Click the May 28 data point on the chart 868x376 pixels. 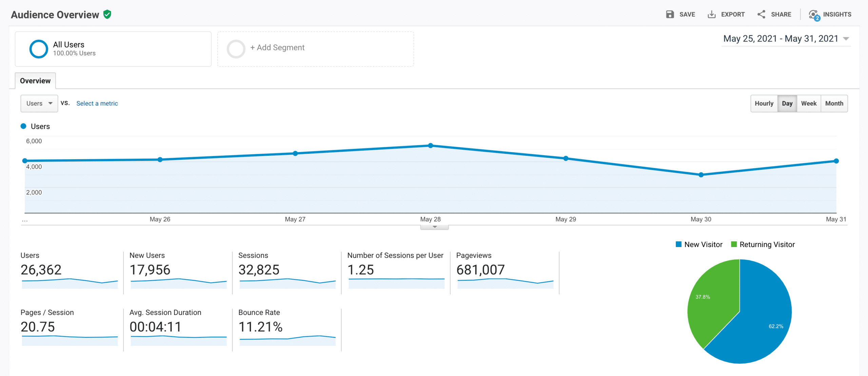(431, 145)
